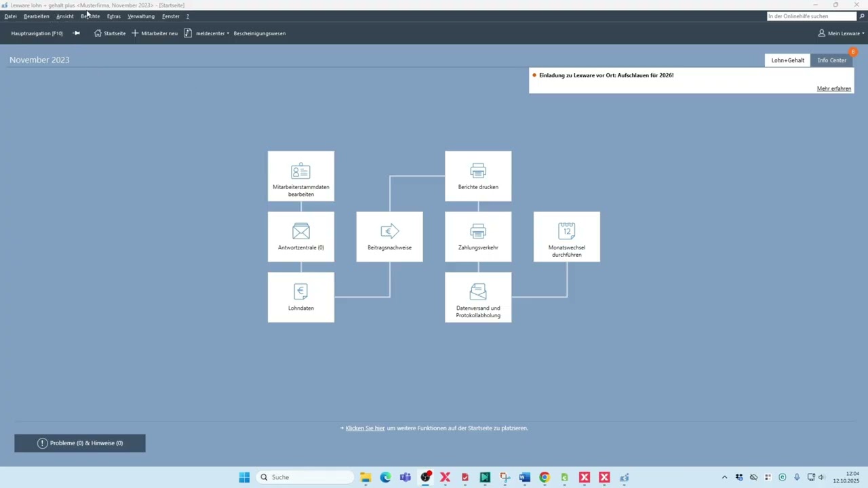Screen dimensions: 868x488
Task: Click the taskbar Suche search box
Action: pos(306,477)
